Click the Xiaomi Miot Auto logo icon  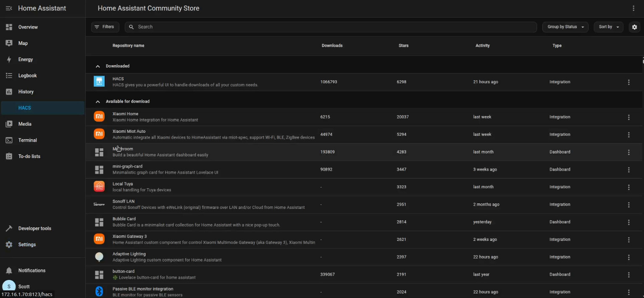pyautogui.click(x=99, y=134)
